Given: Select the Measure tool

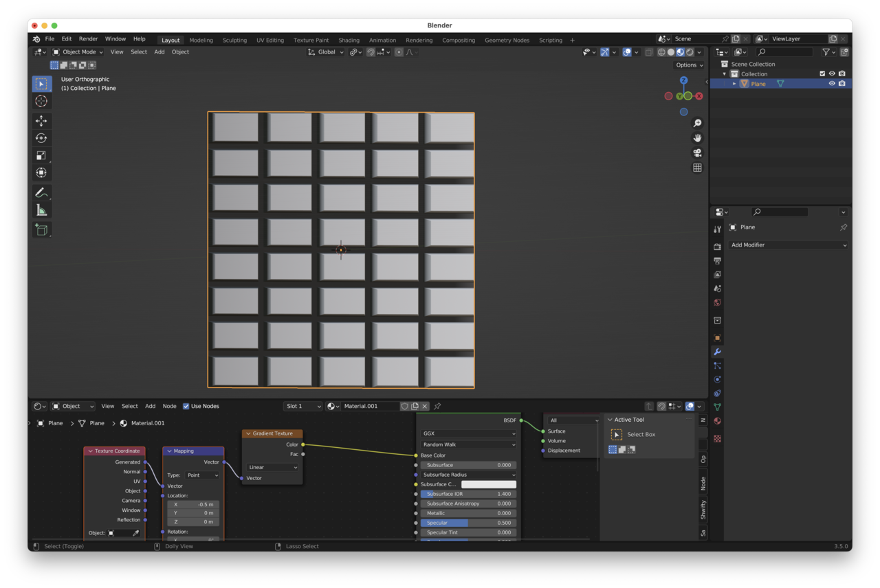Looking at the screenshot, I should (41, 210).
